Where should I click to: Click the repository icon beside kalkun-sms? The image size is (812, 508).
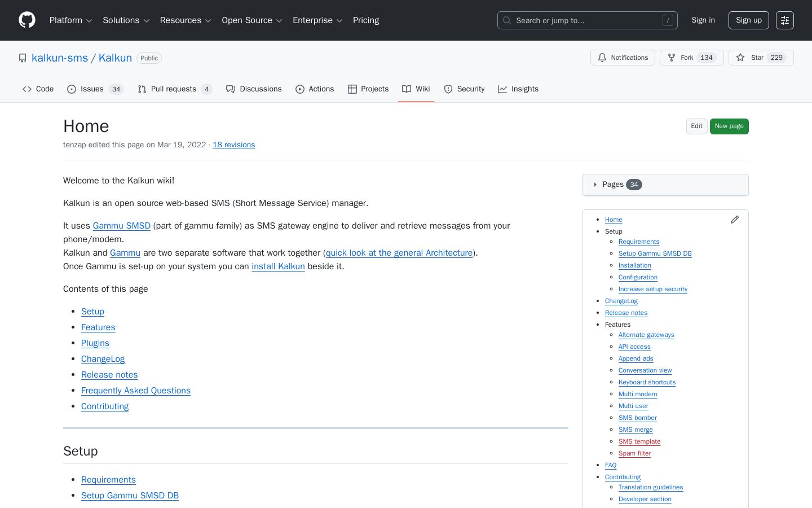pos(23,58)
